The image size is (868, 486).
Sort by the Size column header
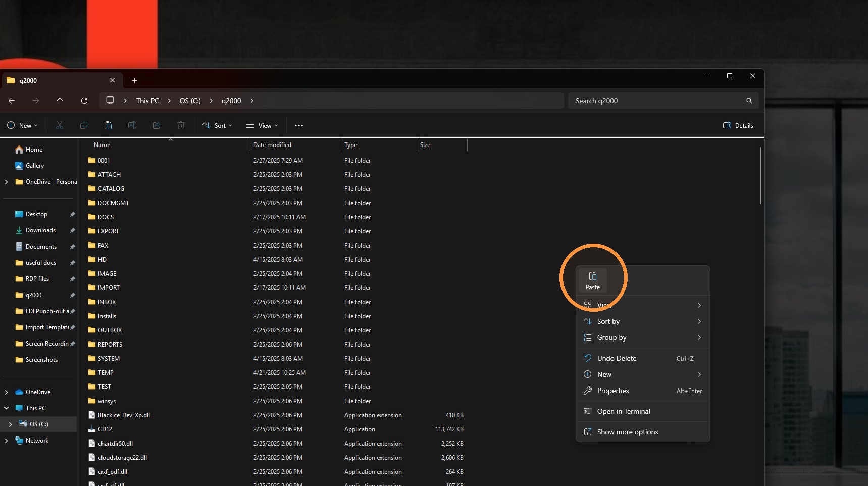[x=442, y=145]
